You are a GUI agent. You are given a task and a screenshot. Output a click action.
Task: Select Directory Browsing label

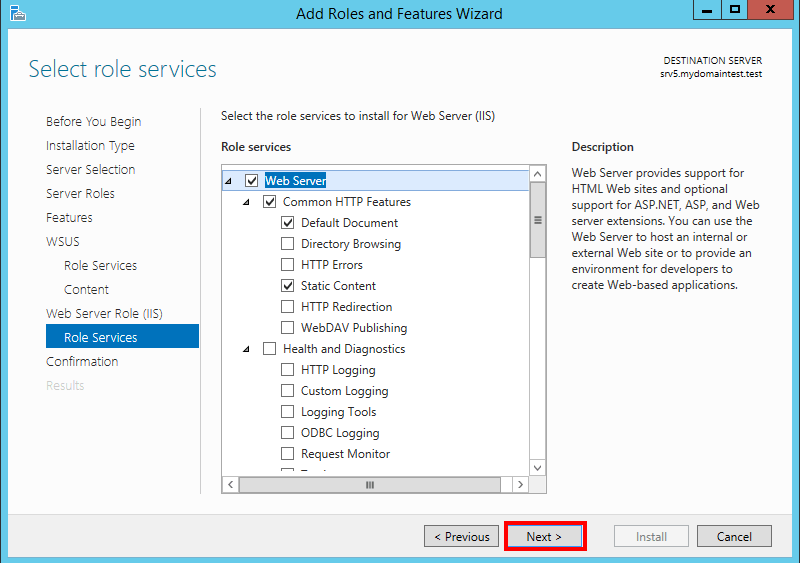pos(351,244)
